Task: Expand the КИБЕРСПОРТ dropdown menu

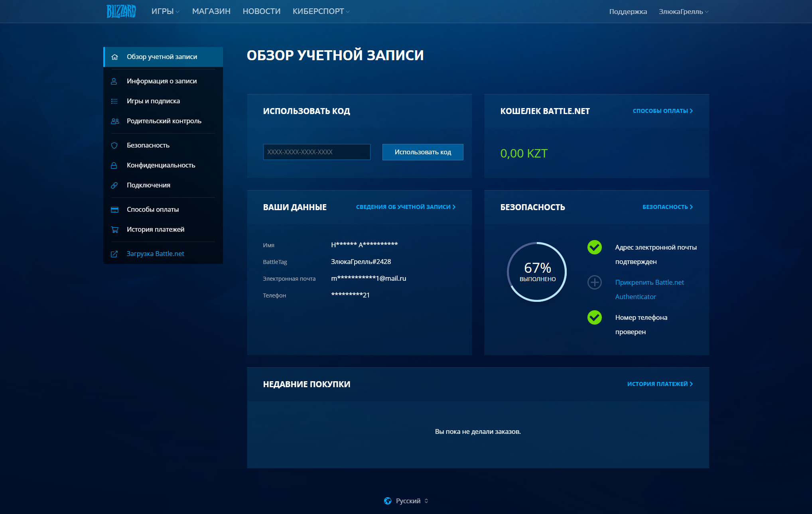Action: [321, 12]
